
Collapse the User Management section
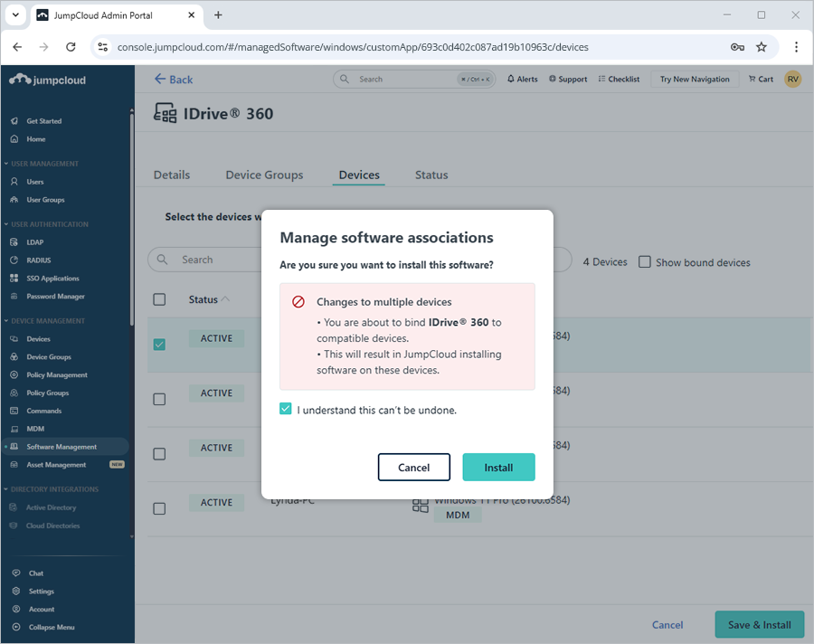[x=42, y=164]
